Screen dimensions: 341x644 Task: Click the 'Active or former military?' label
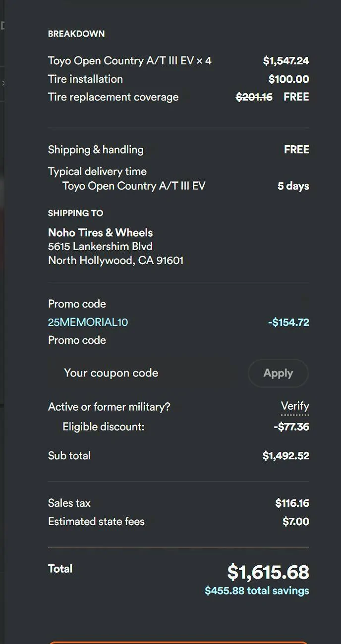point(109,407)
